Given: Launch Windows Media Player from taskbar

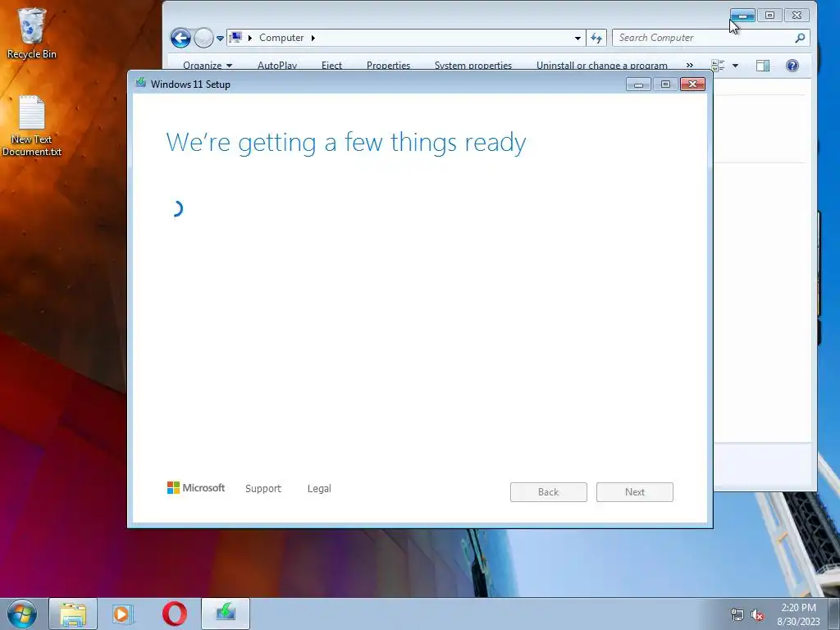Looking at the screenshot, I should coord(123,614).
